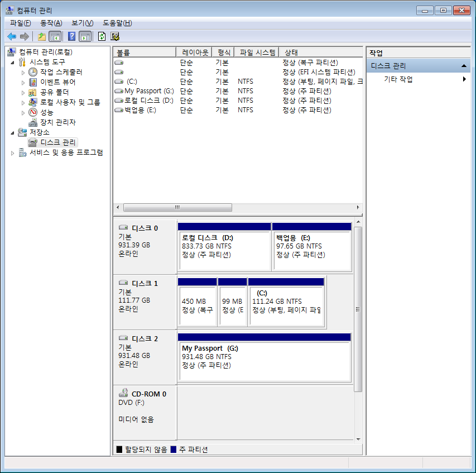The width and height of the screenshot is (476, 473).
Task: Click the Back arrow toolbar icon
Action: coord(12,37)
